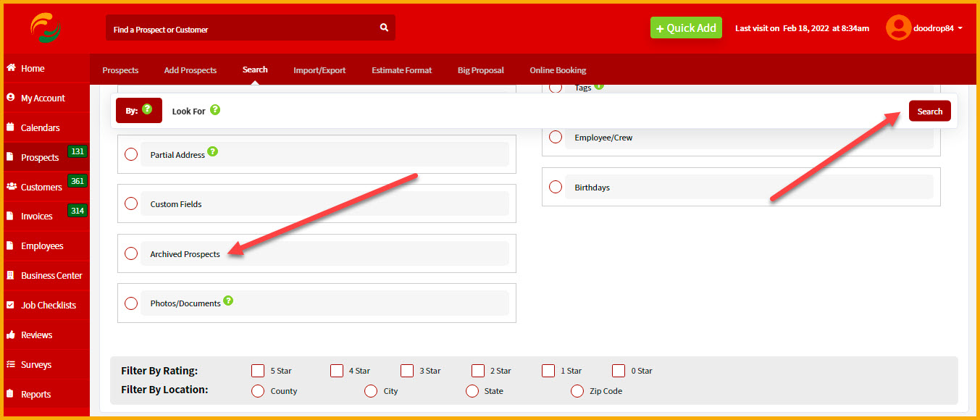
Task: Click the search magnifier icon in the top bar
Action: click(384, 28)
